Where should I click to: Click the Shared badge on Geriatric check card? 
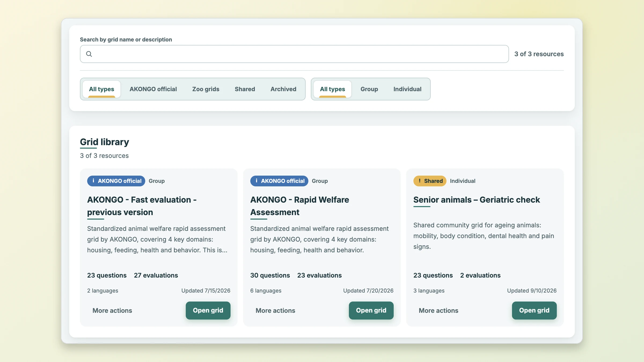[430, 181]
